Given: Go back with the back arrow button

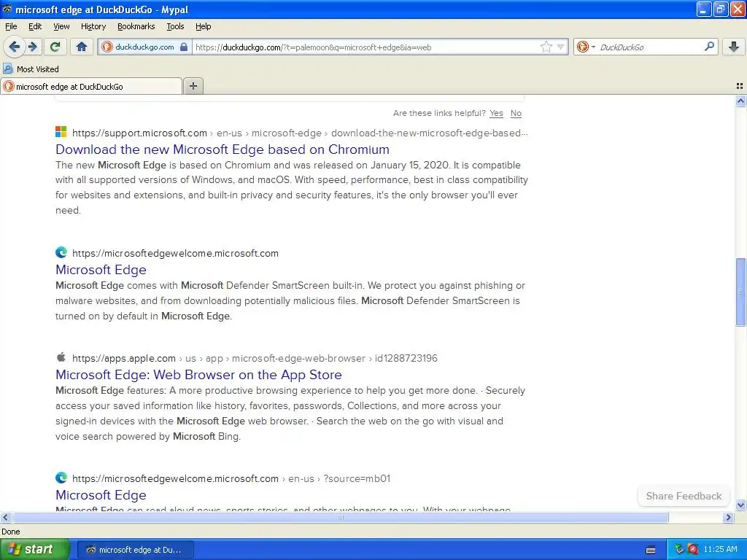Looking at the screenshot, I should 14,47.
